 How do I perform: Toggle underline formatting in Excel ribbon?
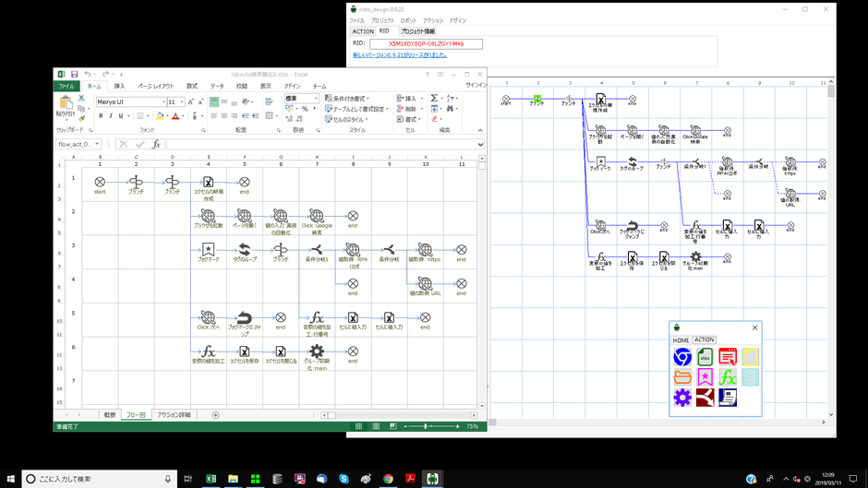point(123,116)
